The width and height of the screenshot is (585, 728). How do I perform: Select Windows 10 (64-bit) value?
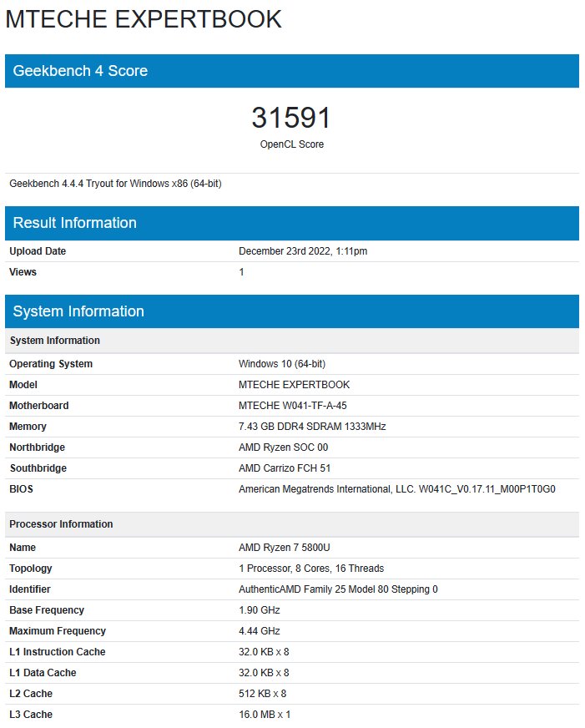click(x=282, y=364)
